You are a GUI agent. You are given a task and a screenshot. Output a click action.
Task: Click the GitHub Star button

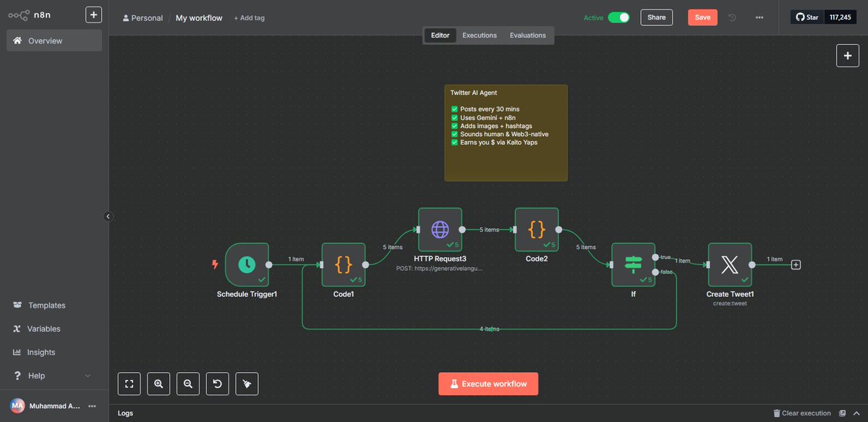pyautogui.click(x=807, y=17)
